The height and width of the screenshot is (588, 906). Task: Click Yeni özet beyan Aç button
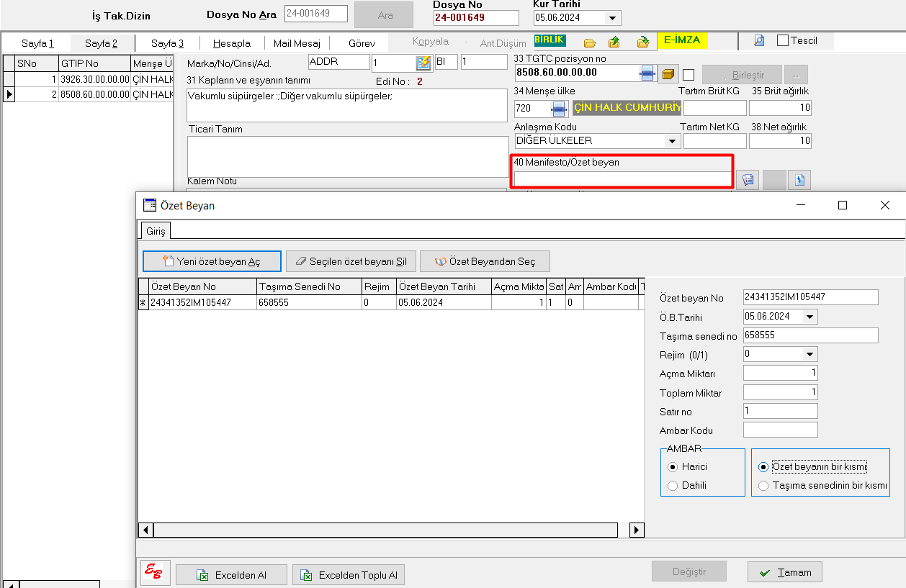pyautogui.click(x=212, y=261)
